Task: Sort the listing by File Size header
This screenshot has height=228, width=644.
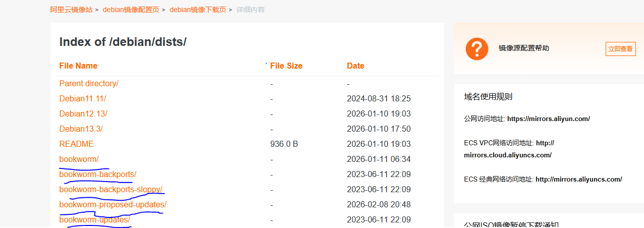Action: [x=286, y=66]
